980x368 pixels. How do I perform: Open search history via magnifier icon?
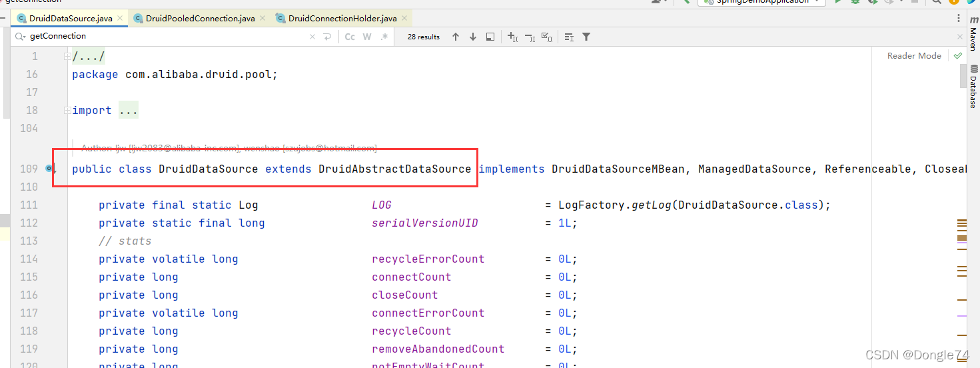point(21,37)
